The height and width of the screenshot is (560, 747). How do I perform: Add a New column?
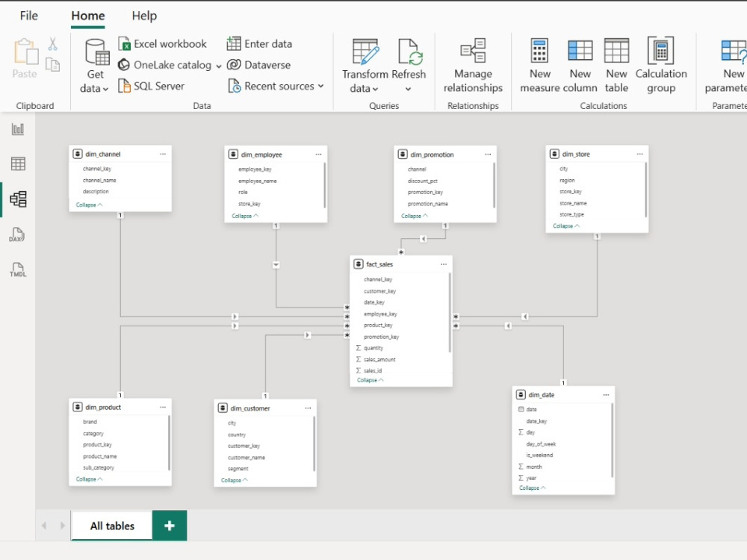(x=580, y=66)
